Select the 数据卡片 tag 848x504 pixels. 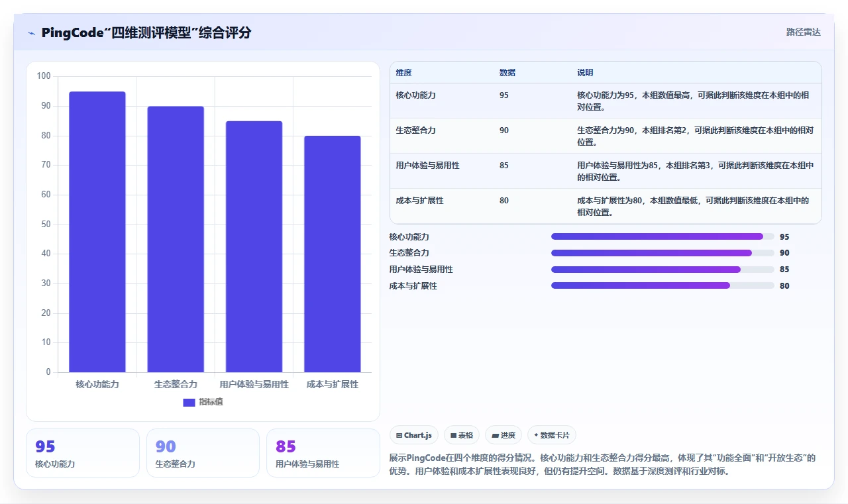click(x=552, y=435)
